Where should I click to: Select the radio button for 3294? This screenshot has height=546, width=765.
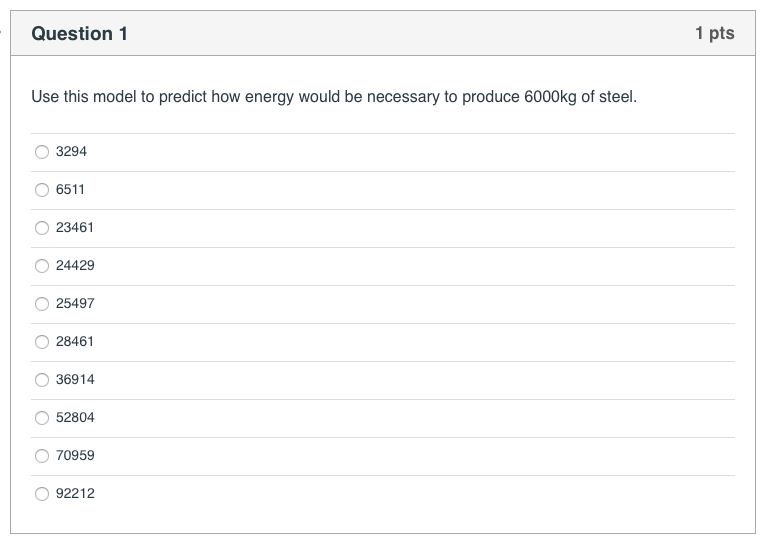(42, 152)
